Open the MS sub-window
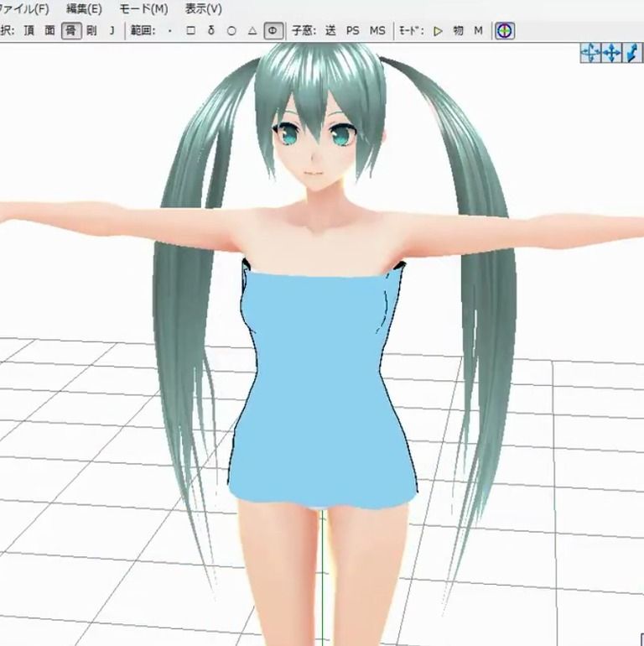 (x=377, y=31)
